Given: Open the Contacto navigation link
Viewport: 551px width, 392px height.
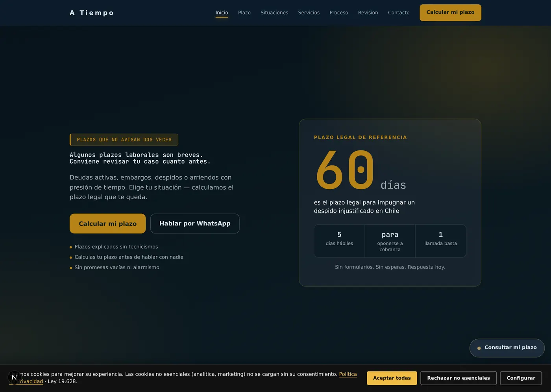Looking at the screenshot, I should coord(399,13).
